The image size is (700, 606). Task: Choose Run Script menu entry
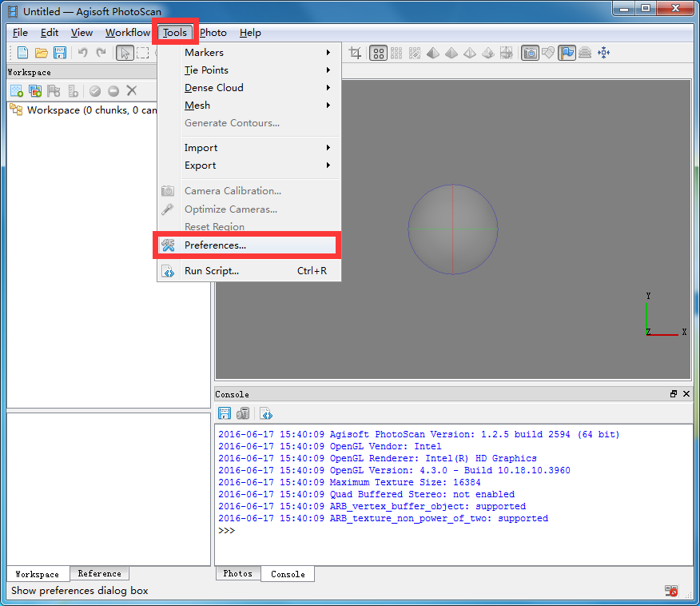point(211,271)
